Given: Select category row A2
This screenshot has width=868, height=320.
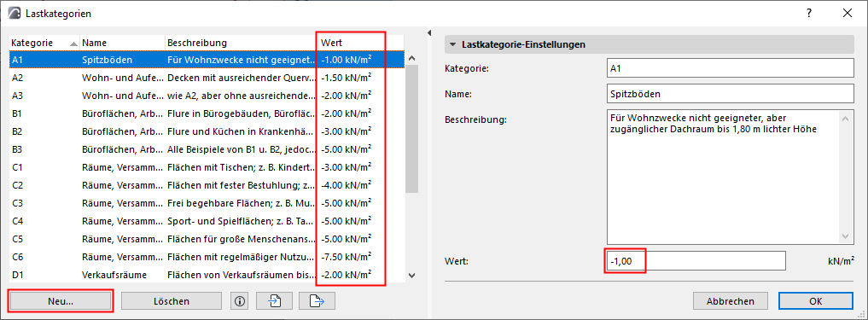Looking at the screenshot, I should 207,78.
